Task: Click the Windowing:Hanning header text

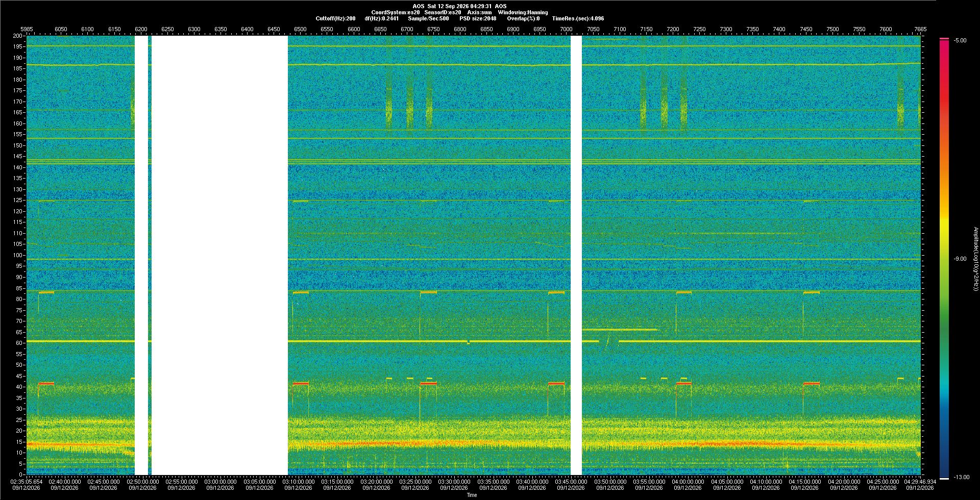Action: click(523, 13)
